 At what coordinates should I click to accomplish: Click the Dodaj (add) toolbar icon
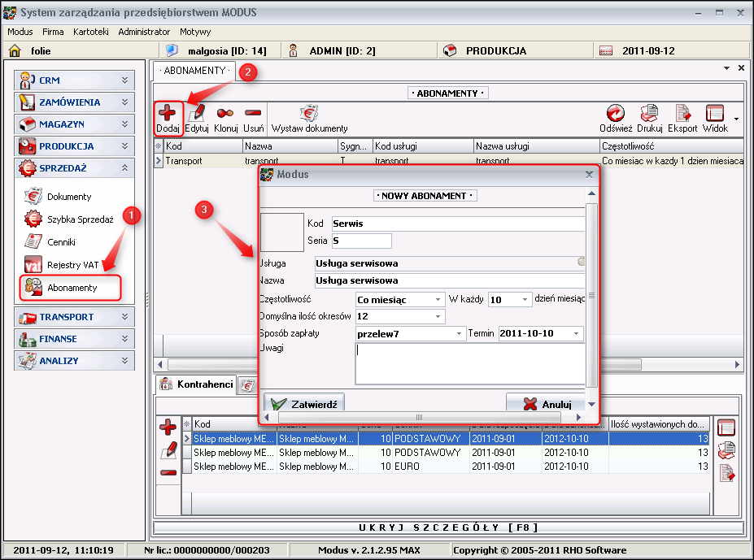[x=168, y=115]
